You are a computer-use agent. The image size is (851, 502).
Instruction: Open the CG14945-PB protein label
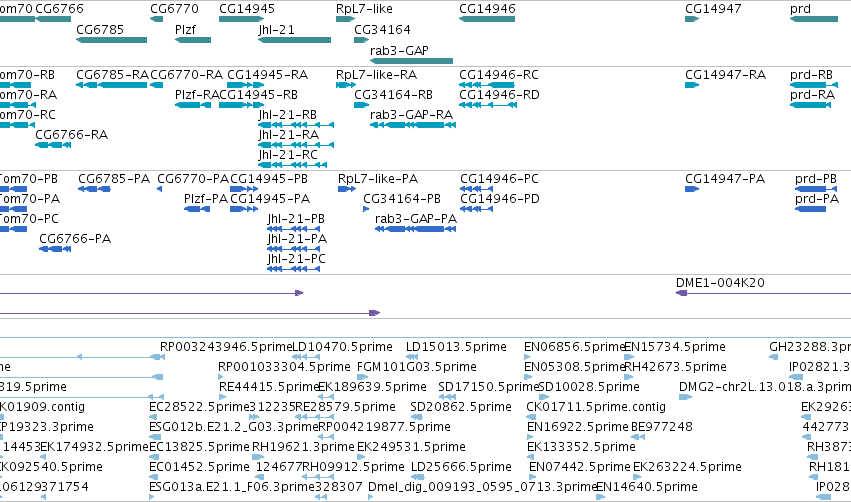click(x=269, y=179)
